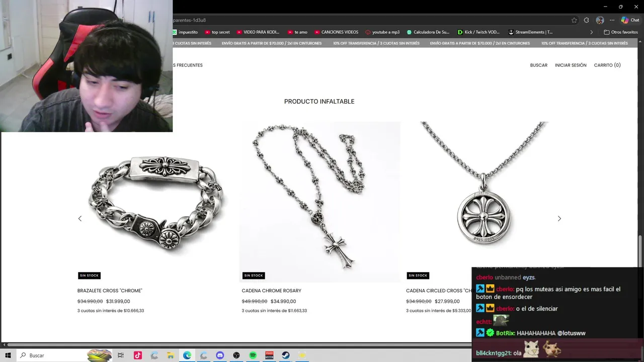Open the browser profile avatar
644x362 pixels.
click(x=600, y=20)
